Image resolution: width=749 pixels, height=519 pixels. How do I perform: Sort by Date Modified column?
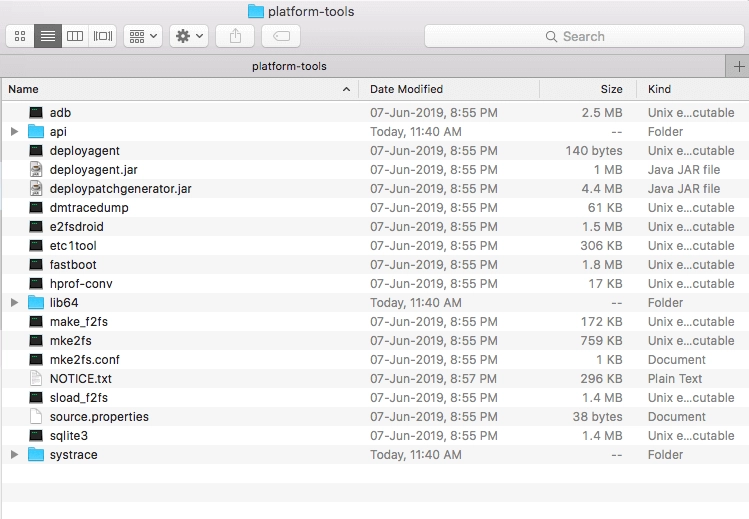tap(406, 89)
